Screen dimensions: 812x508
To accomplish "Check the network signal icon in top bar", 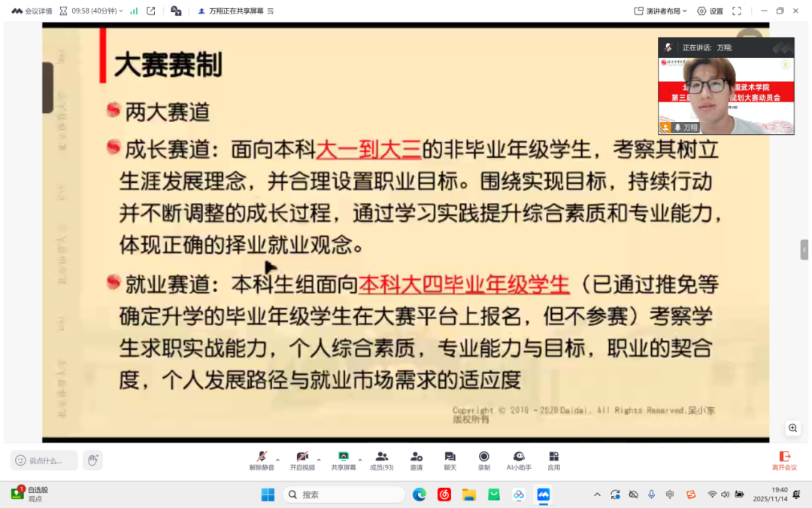I will (134, 11).
